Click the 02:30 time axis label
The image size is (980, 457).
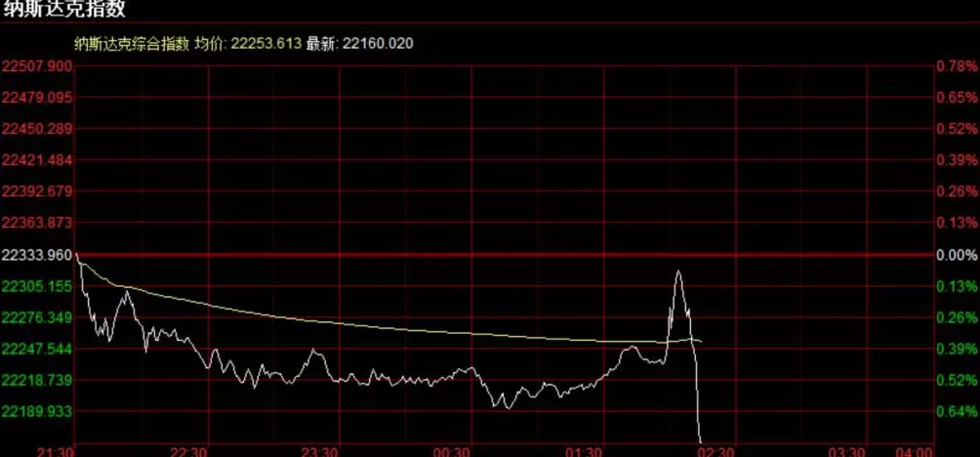pyautogui.click(x=716, y=451)
